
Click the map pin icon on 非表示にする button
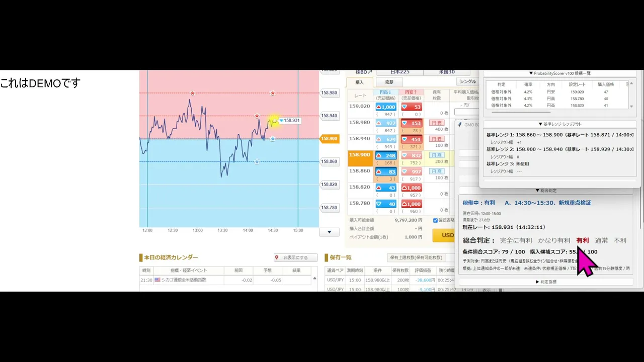pos(277,257)
